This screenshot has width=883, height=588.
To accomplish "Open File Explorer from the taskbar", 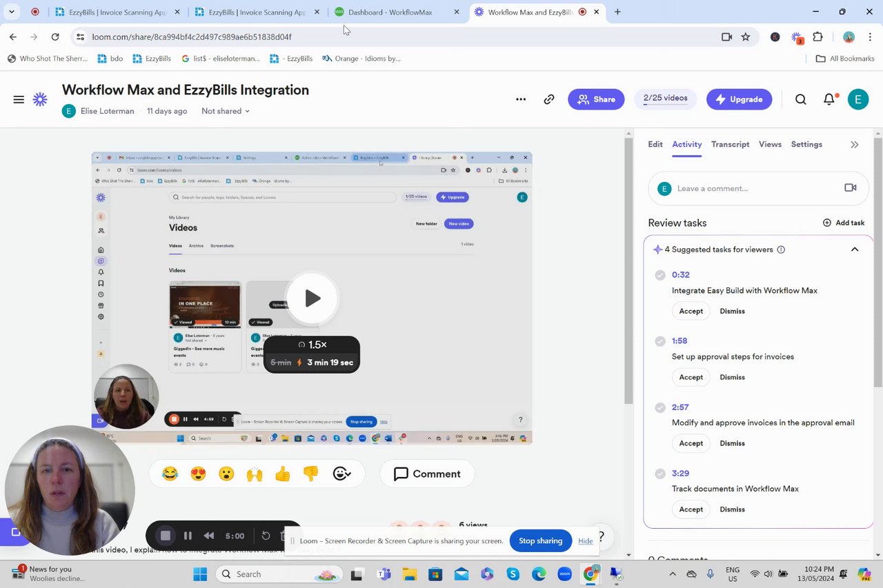I will (x=410, y=574).
